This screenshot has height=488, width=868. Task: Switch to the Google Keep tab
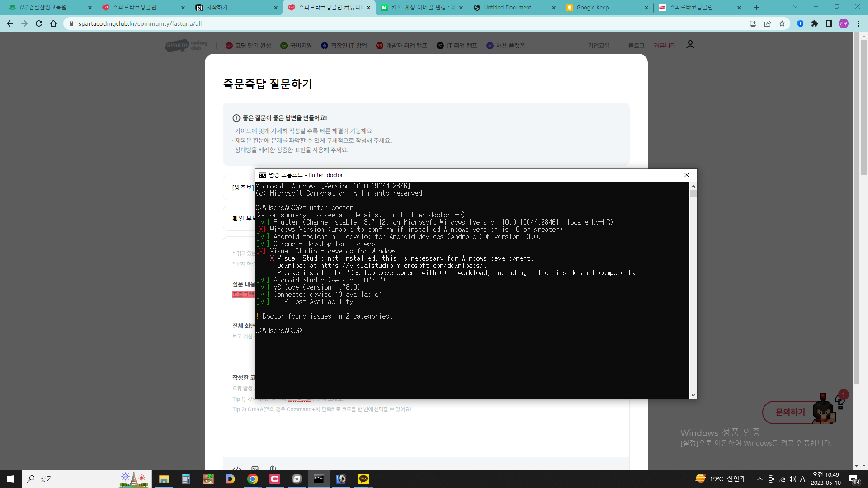point(607,8)
